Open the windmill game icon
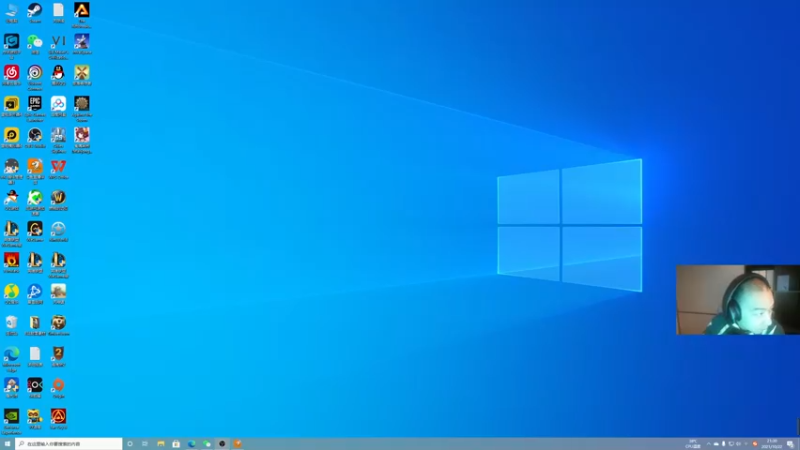Viewport: 800px width, 450px height. 82,75
